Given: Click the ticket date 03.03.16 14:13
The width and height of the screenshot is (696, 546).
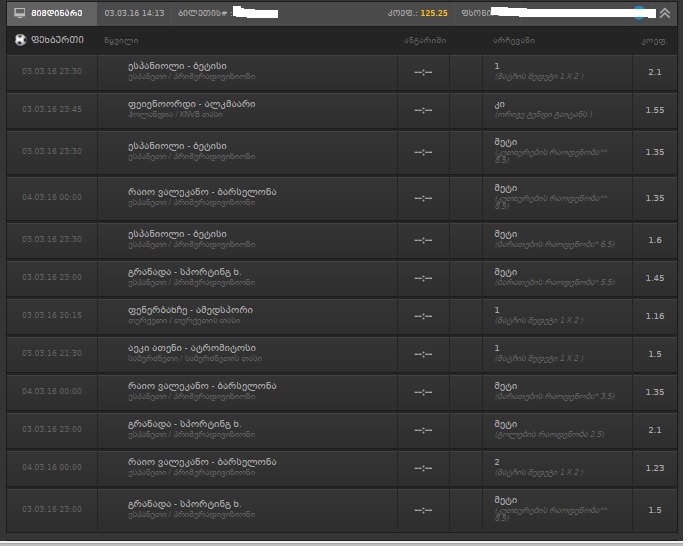Looking at the screenshot, I should [134, 13].
